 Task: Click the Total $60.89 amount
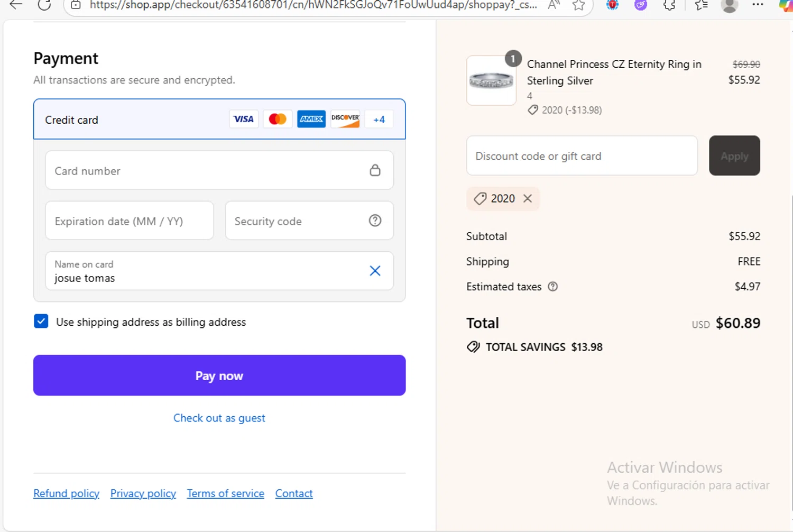pyautogui.click(x=738, y=323)
